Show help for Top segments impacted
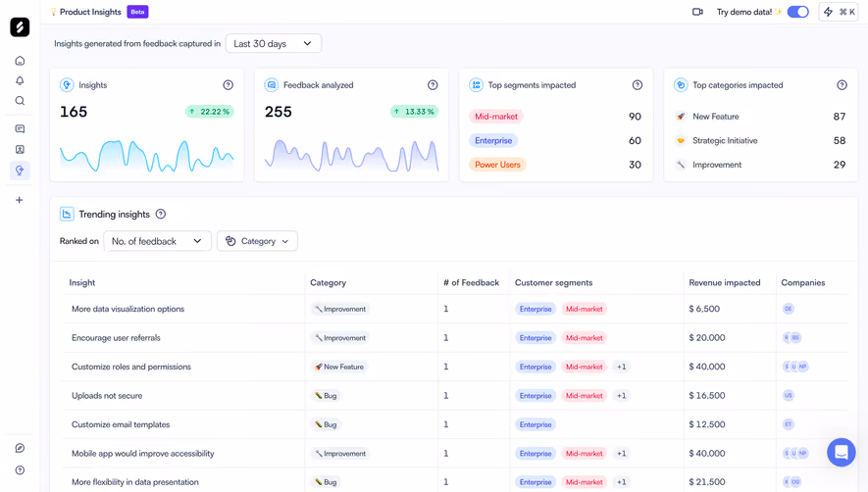 click(638, 84)
